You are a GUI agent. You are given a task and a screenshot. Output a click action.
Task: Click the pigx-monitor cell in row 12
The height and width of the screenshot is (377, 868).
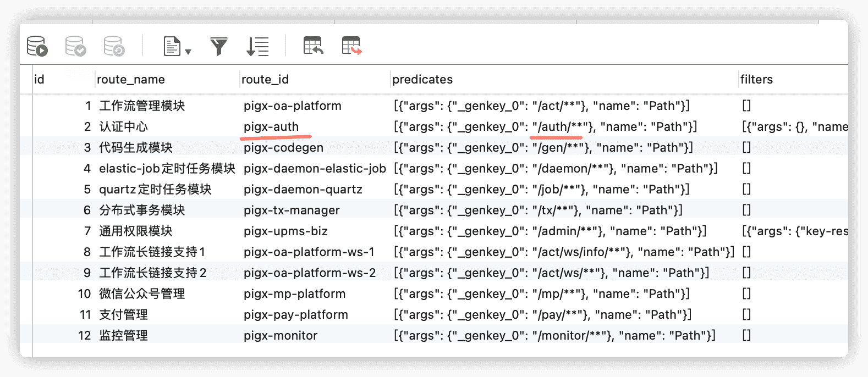(281, 336)
